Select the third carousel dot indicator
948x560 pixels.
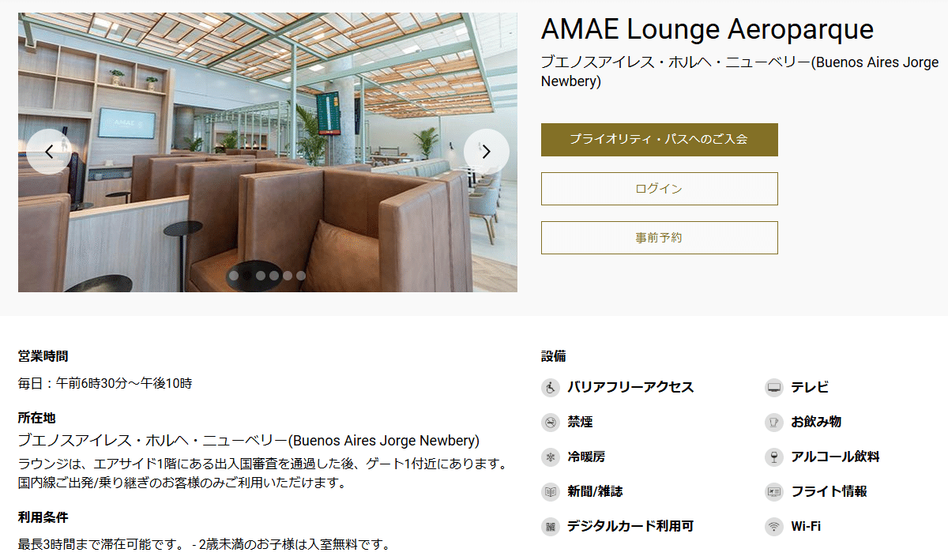pos(261,276)
